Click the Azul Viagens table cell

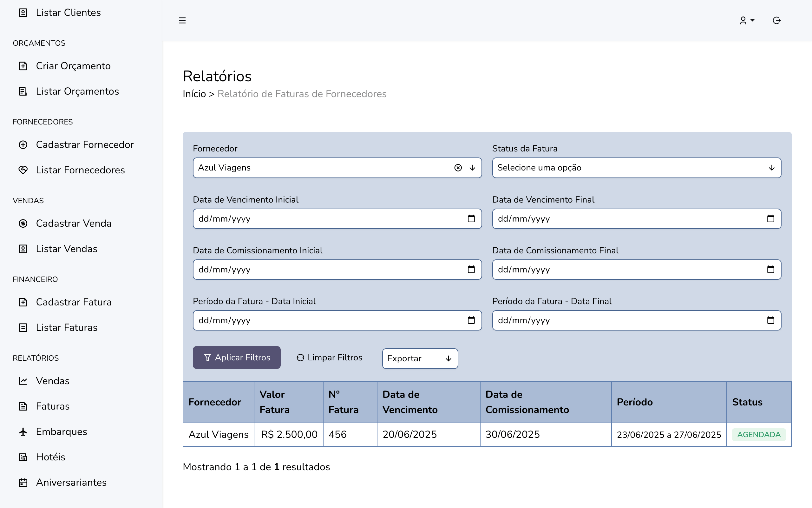click(219, 435)
